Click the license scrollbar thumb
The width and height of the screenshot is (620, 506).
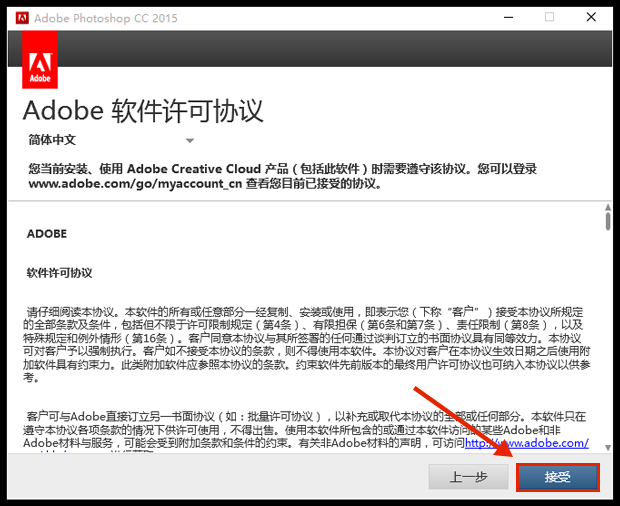(607, 222)
